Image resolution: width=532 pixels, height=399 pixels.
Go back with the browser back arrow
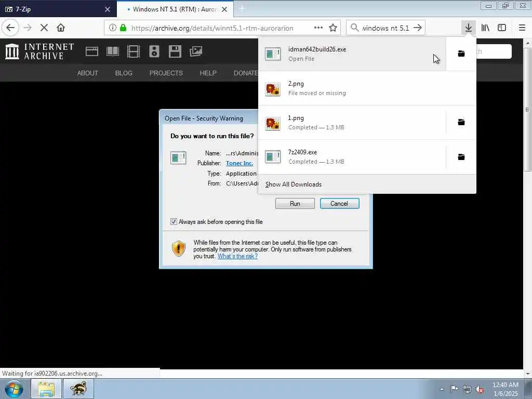[x=10, y=28]
